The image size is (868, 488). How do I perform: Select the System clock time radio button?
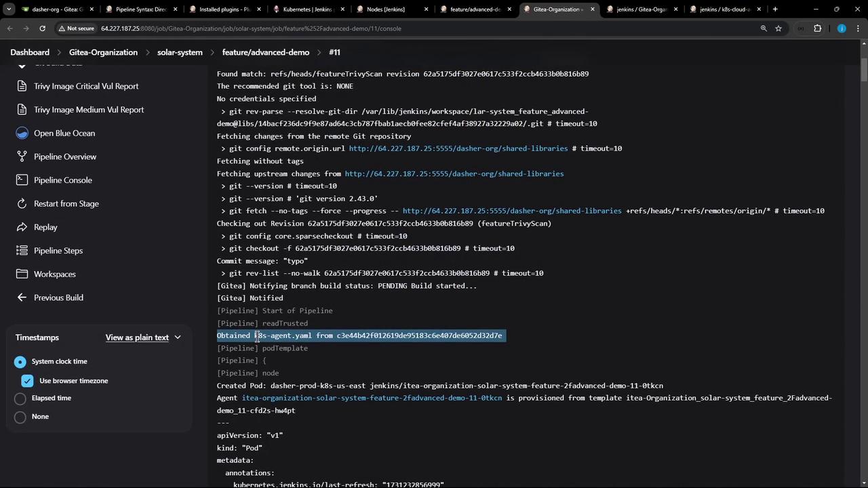click(20, 362)
